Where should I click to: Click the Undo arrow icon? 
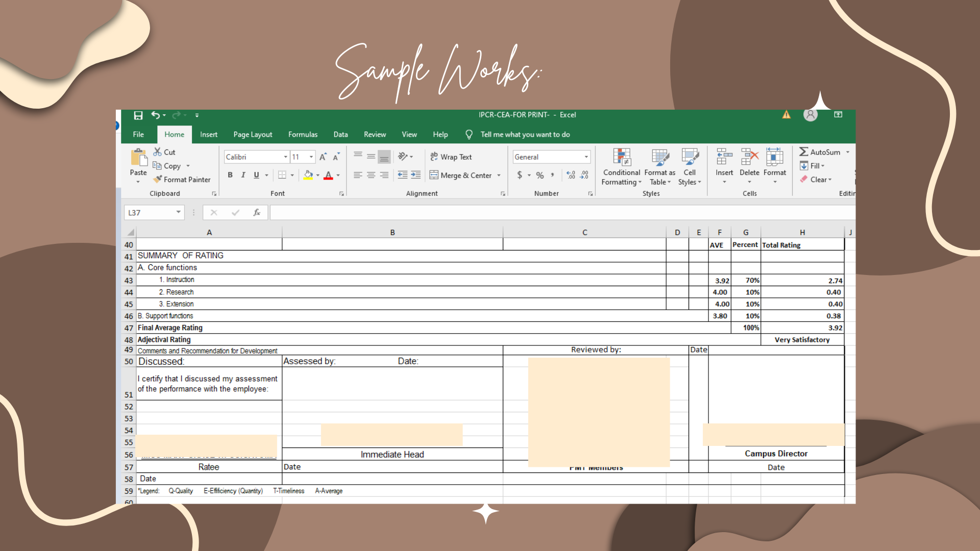[155, 115]
